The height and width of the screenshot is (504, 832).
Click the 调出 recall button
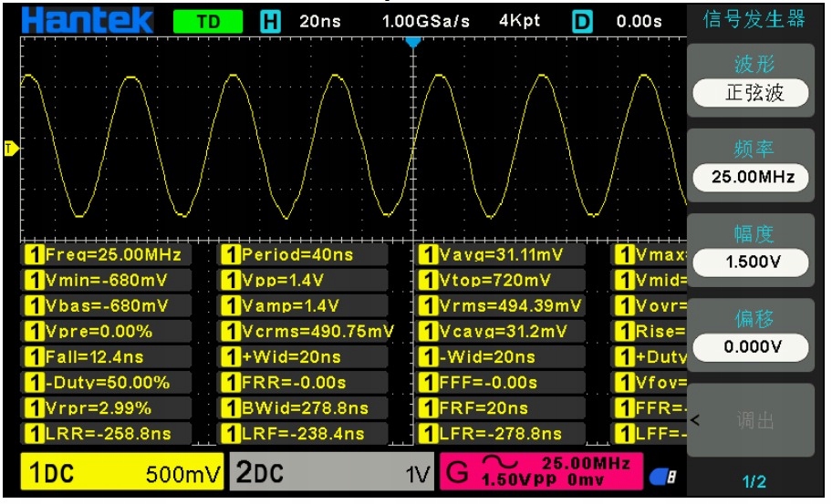(751, 420)
